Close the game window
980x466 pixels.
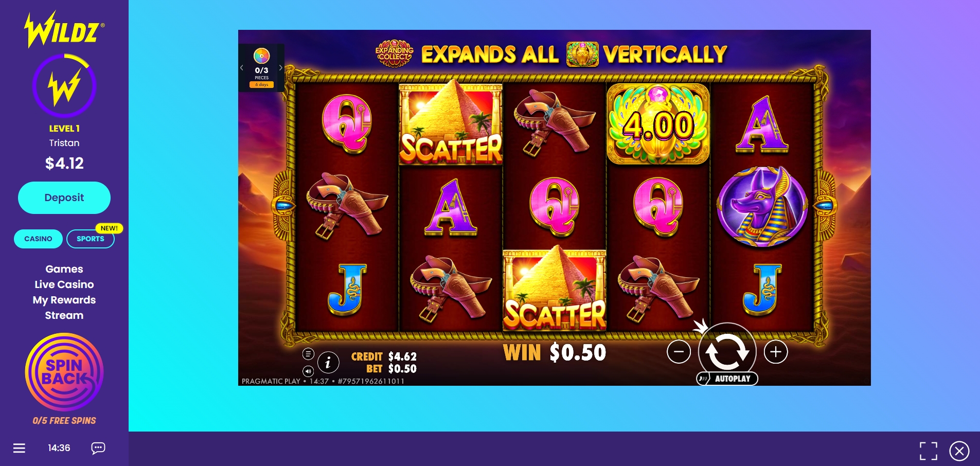[x=959, y=451]
